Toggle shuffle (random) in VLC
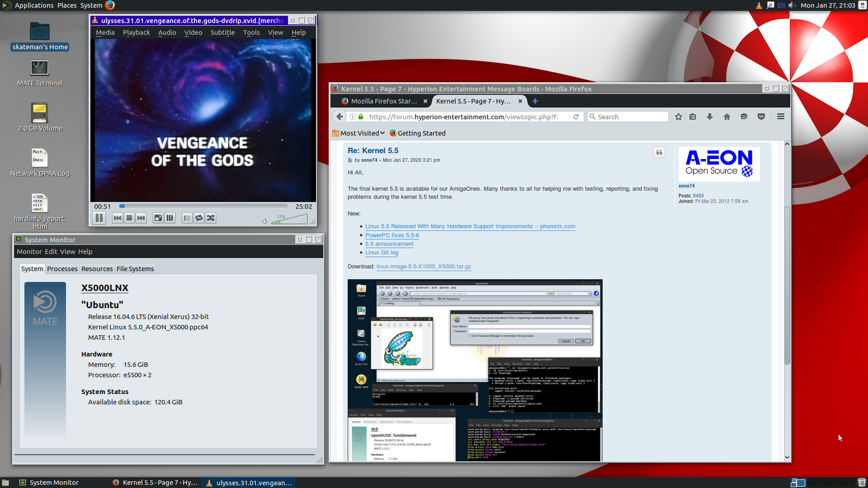Image resolution: width=868 pixels, height=488 pixels. (211, 218)
